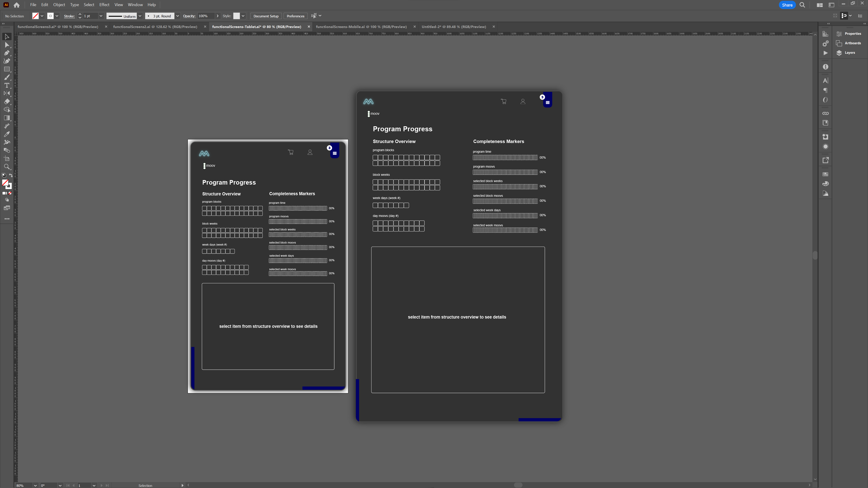This screenshot has height=488, width=868.
Task: Click the Object menu item
Action: click(x=58, y=5)
